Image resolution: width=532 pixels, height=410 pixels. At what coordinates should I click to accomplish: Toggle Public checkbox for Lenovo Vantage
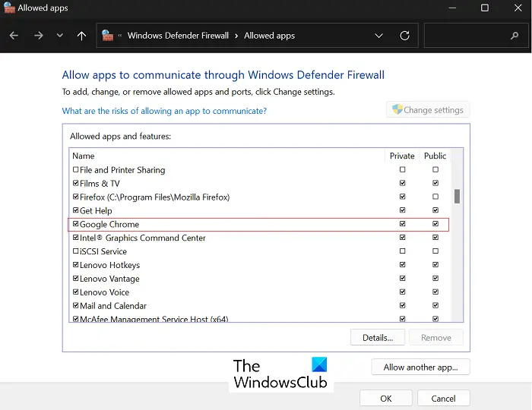coord(435,278)
